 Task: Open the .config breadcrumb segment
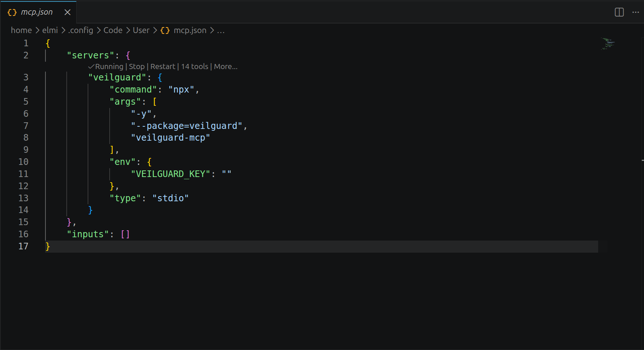[80, 30]
